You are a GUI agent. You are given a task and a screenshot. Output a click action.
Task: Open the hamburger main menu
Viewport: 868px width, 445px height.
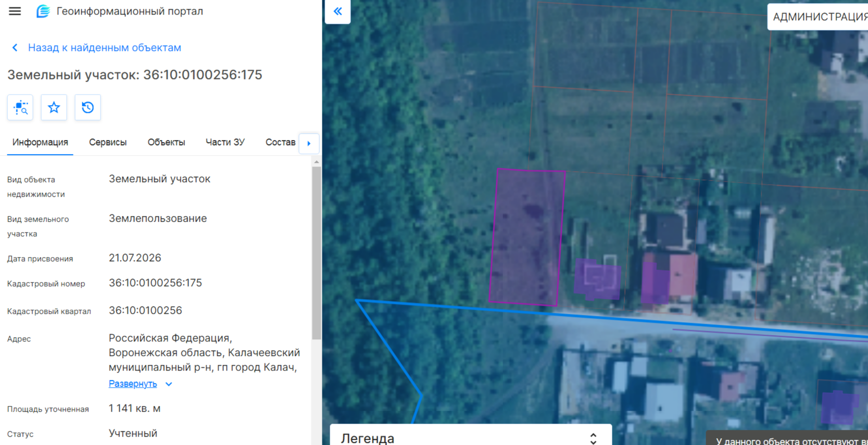point(15,11)
